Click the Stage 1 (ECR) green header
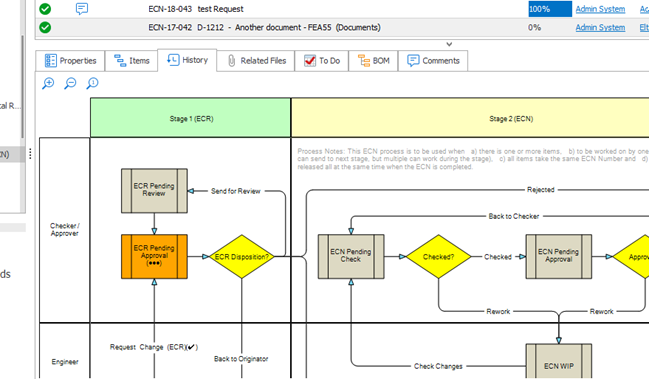This screenshot has width=649, height=379. pyautogui.click(x=191, y=118)
